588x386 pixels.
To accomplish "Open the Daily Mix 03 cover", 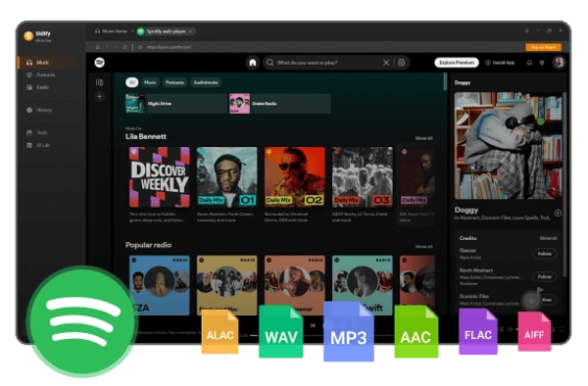I will click(x=363, y=177).
